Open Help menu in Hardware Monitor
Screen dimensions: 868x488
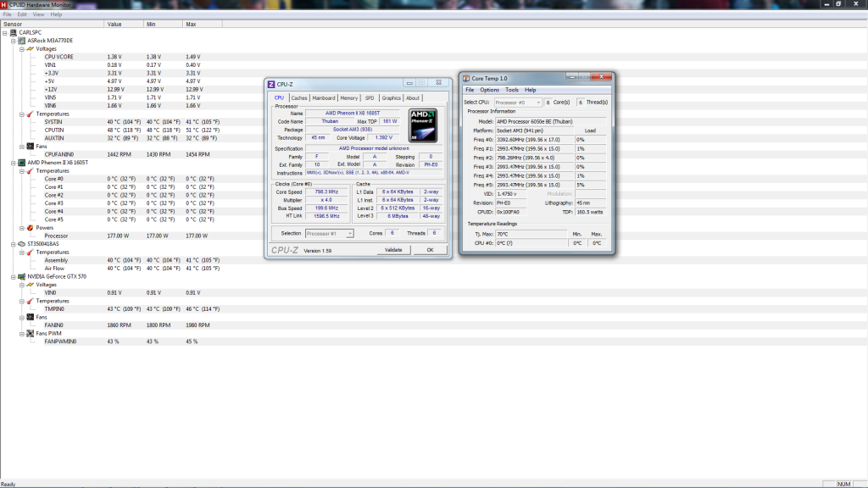pyautogui.click(x=56, y=14)
